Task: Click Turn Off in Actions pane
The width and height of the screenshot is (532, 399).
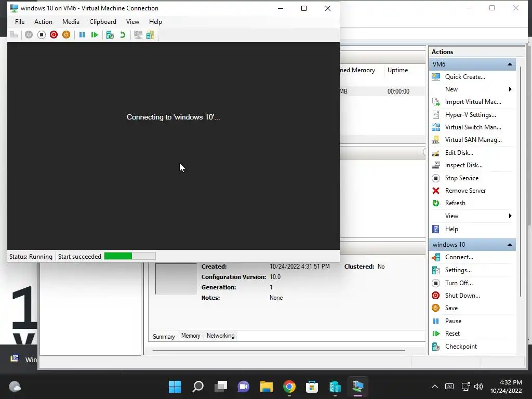Action: click(x=459, y=283)
